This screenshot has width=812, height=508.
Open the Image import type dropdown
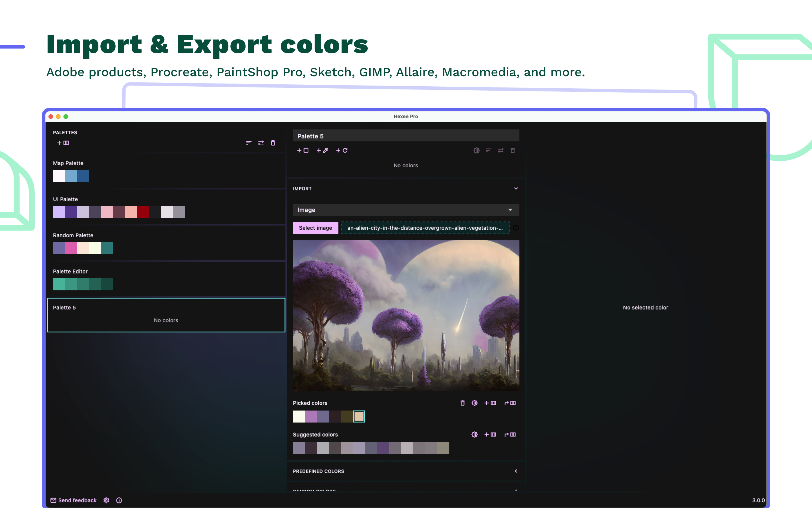(406, 210)
